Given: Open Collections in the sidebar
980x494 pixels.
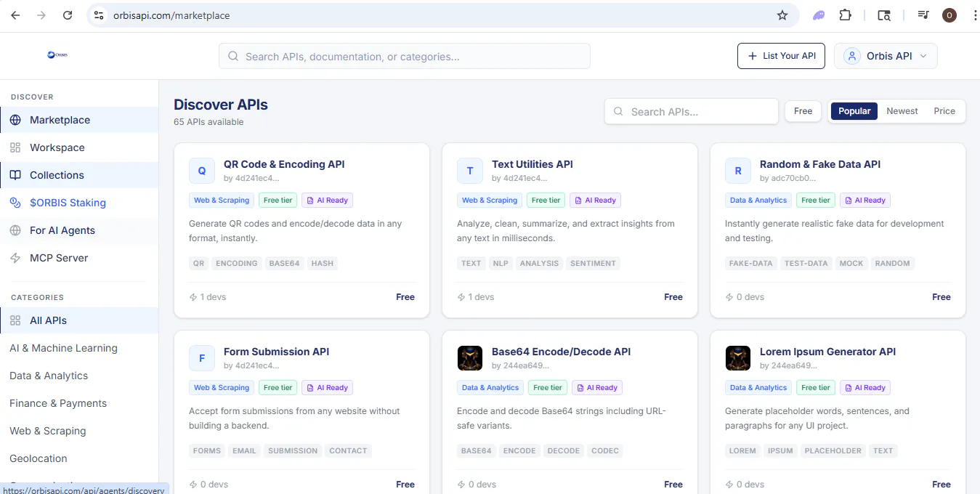Looking at the screenshot, I should 79,175.
